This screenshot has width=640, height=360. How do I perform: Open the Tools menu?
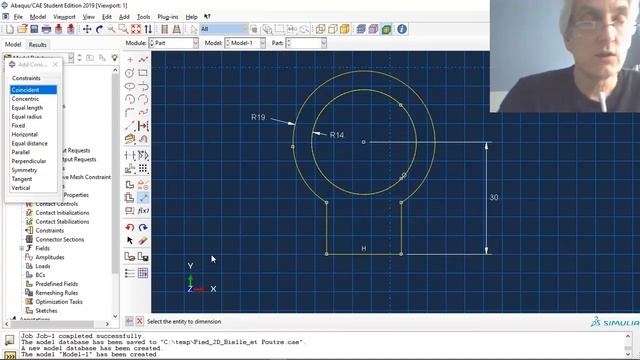click(x=143, y=17)
